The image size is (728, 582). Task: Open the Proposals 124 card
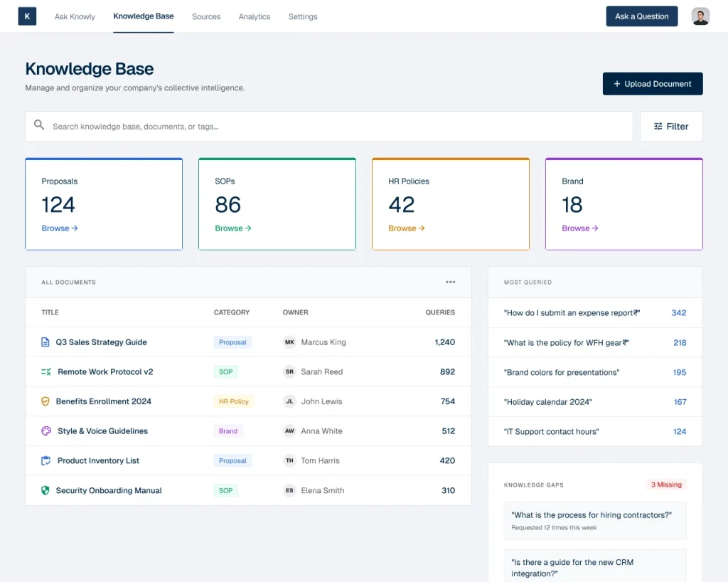(x=104, y=204)
